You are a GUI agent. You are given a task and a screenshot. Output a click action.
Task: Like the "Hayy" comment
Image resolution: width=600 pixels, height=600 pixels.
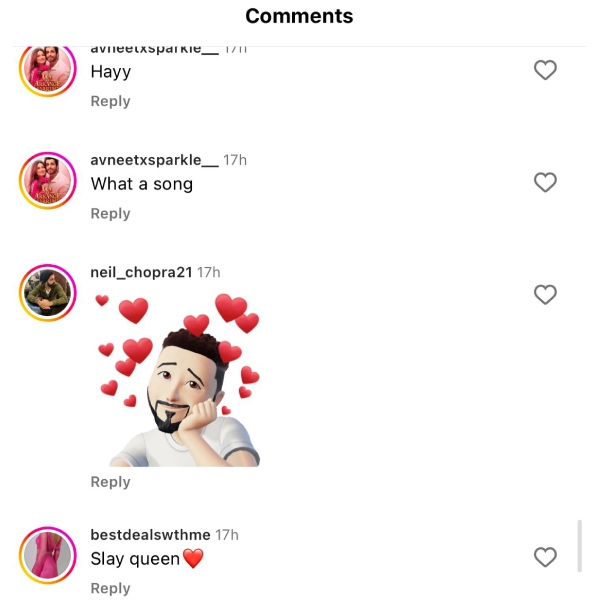coord(545,70)
